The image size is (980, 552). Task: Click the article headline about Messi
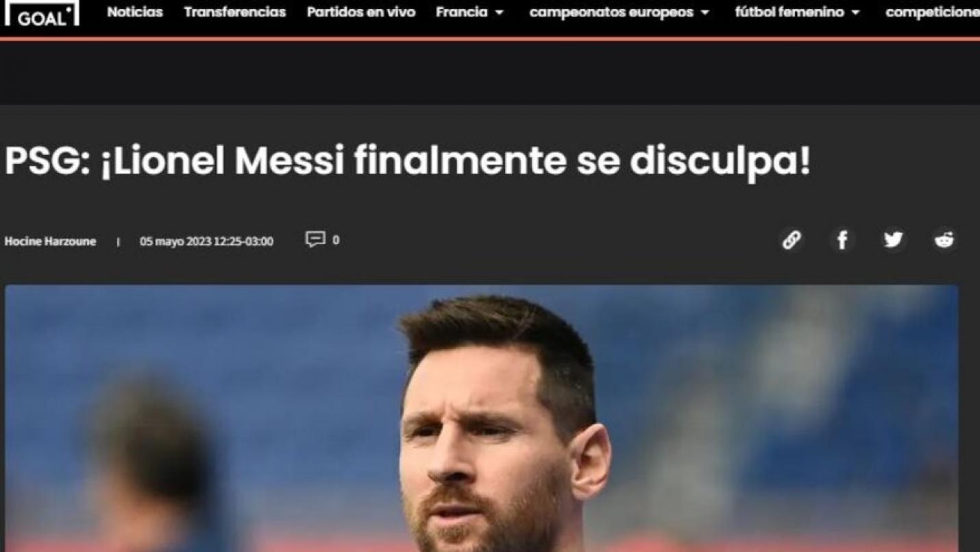pyautogui.click(x=407, y=161)
